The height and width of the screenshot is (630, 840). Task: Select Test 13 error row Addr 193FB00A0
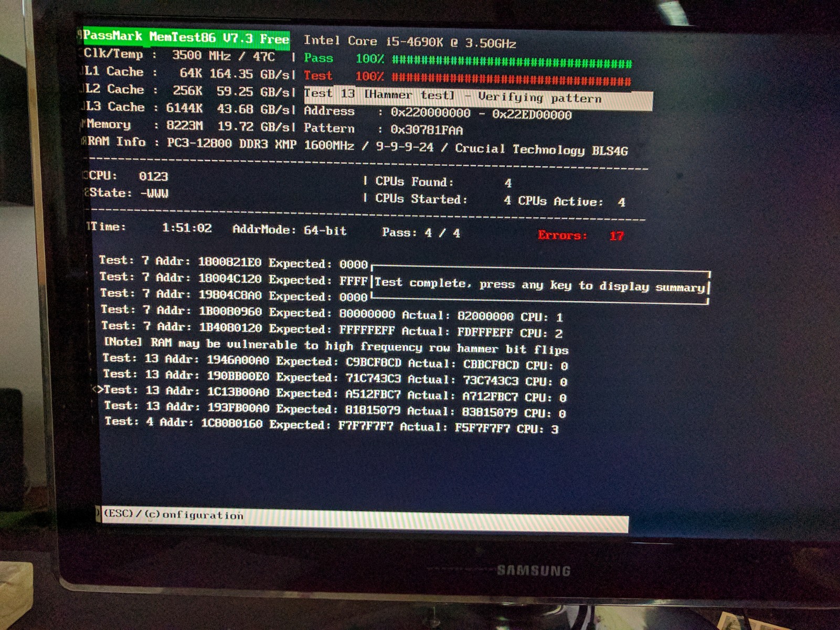click(x=335, y=409)
